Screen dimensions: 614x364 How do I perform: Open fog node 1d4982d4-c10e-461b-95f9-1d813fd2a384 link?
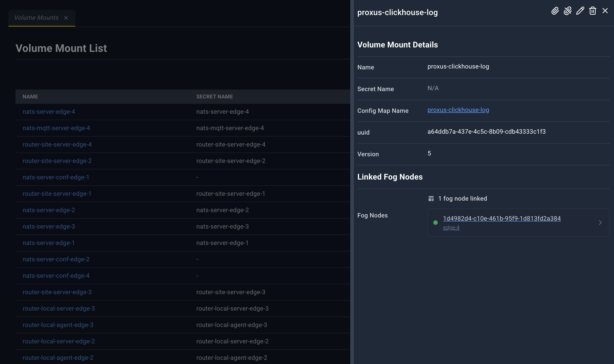pyautogui.click(x=502, y=218)
